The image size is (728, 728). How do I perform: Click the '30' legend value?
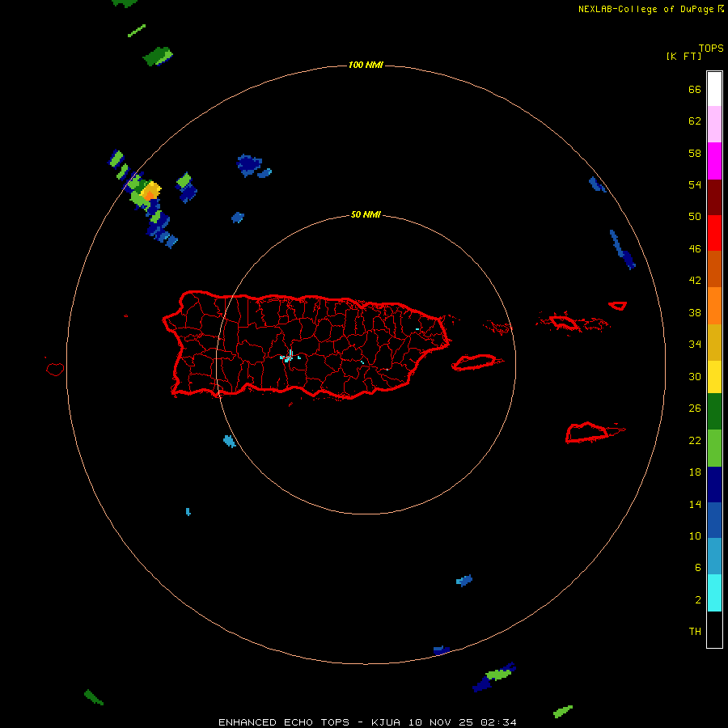tap(695, 376)
